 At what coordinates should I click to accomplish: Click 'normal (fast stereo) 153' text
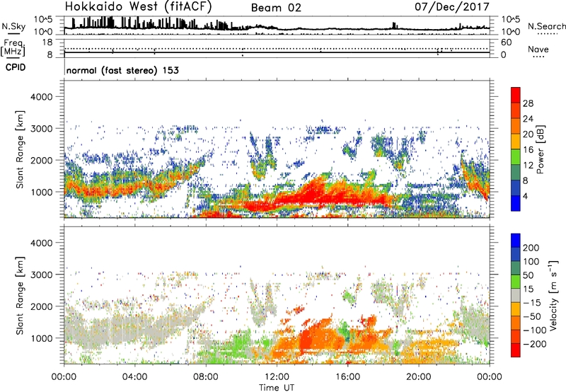tap(122, 70)
